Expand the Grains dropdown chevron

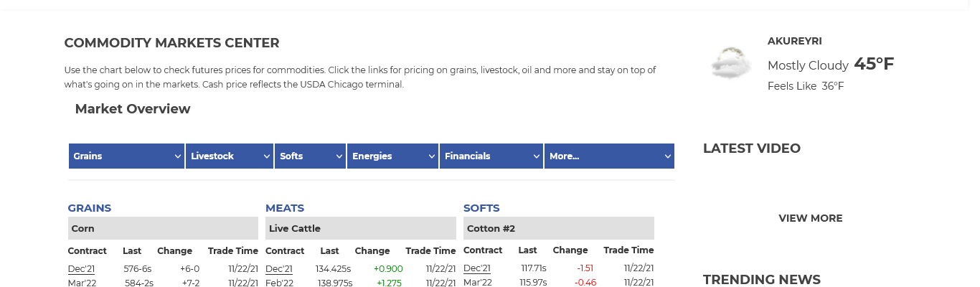click(x=177, y=156)
